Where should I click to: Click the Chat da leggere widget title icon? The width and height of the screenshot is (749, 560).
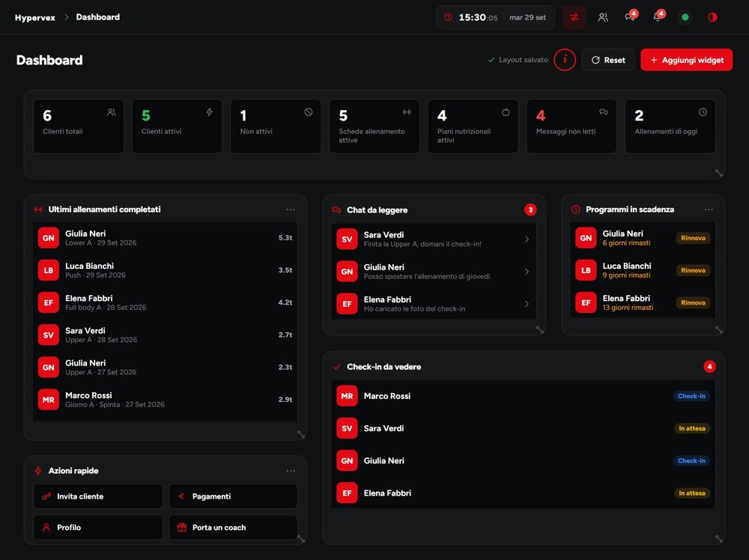[x=336, y=210]
